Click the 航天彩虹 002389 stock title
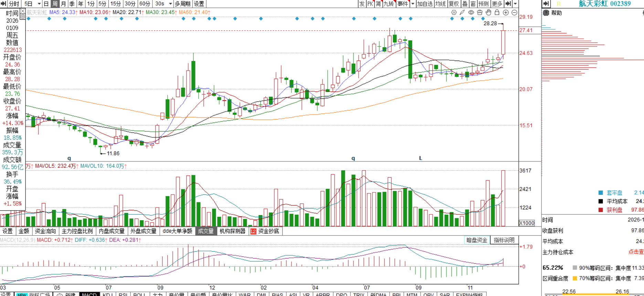 605,4
